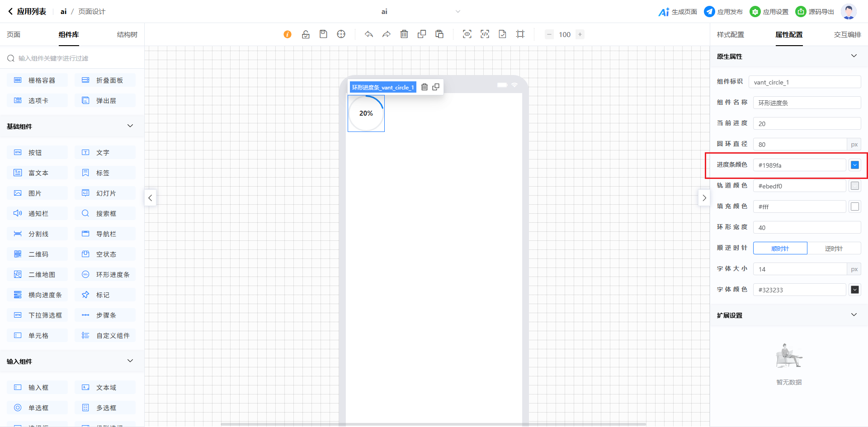Collapse the 基础组件 section

(130, 126)
